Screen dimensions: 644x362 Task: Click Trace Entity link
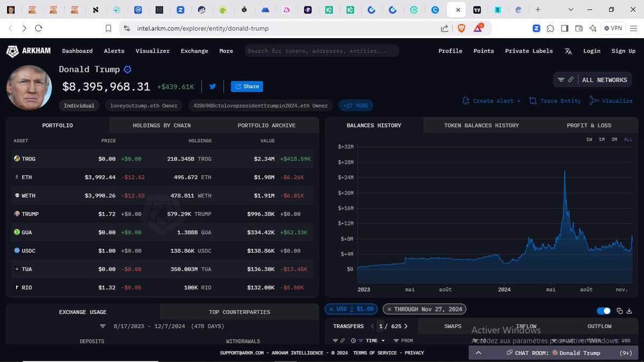(x=555, y=101)
